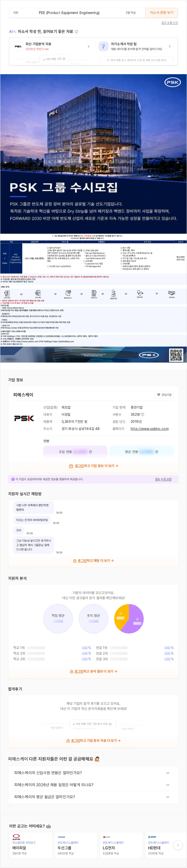Image resolution: width=187 pixels, height=868 pixels.
Task: Click the PSK 그룹 수시모집 banner image
Action: point(93,154)
